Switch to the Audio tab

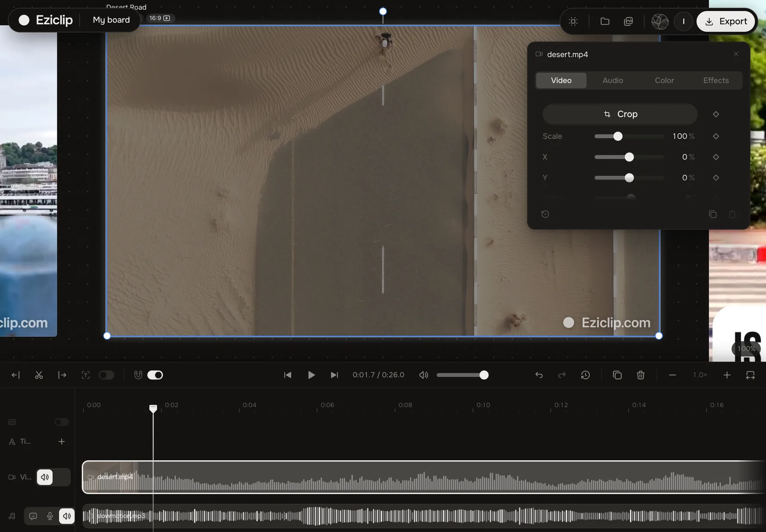click(613, 80)
